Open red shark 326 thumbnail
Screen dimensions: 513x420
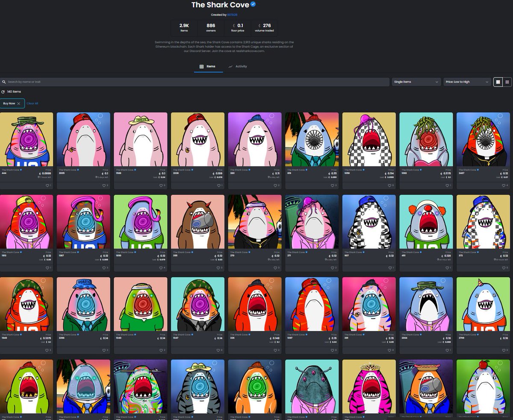tap(255, 305)
